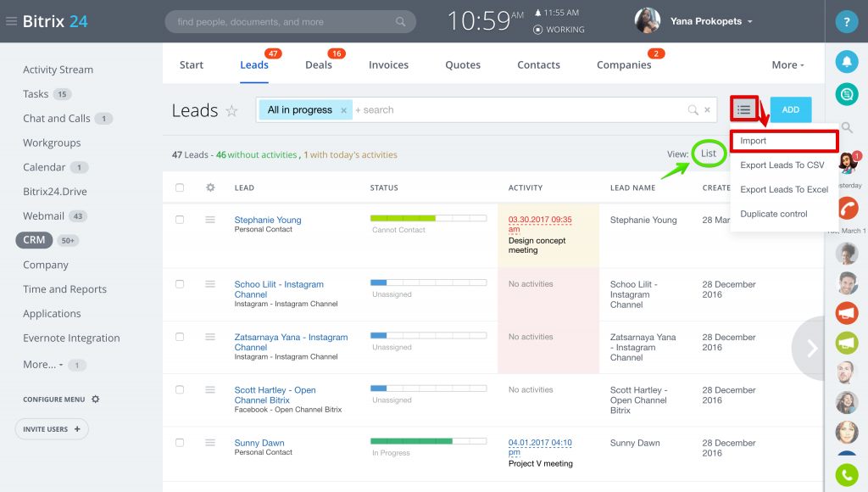Open the green telephony dial icon
868x492 pixels.
tap(847, 475)
